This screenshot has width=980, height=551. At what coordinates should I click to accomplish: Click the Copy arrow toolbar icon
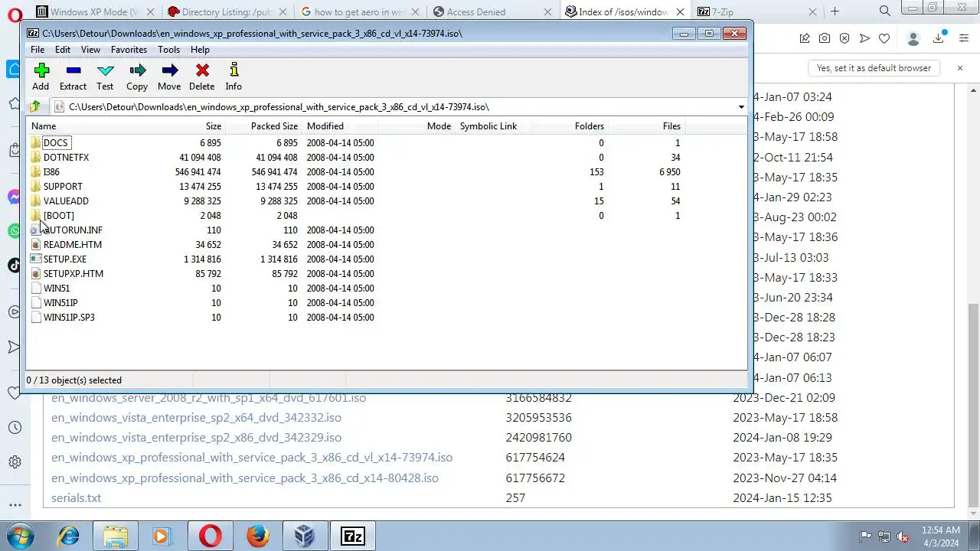(138, 70)
